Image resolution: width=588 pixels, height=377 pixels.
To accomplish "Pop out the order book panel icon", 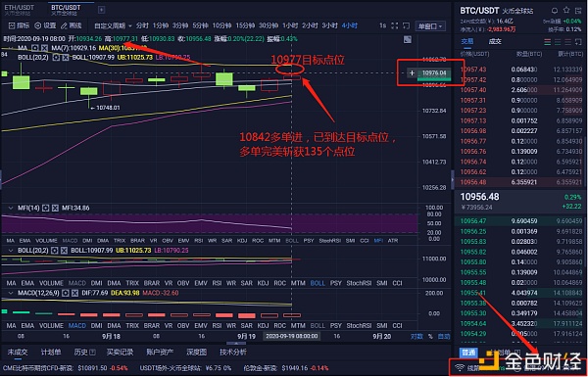I will (x=578, y=42).
